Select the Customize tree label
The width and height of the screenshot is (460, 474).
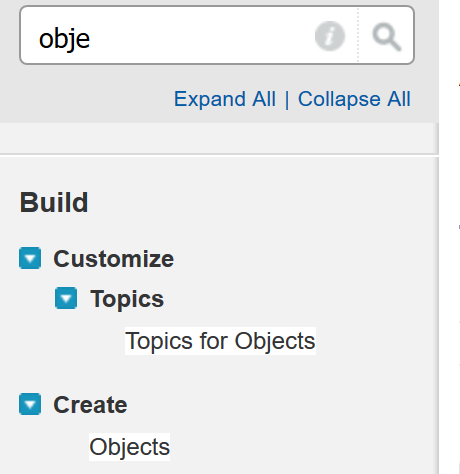[x=114, y=259]
